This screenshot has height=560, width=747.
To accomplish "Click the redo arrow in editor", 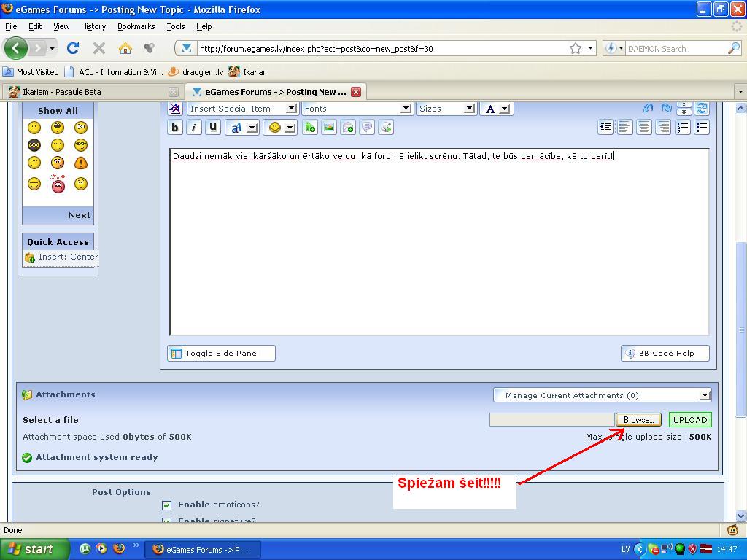I will point(667,108).
